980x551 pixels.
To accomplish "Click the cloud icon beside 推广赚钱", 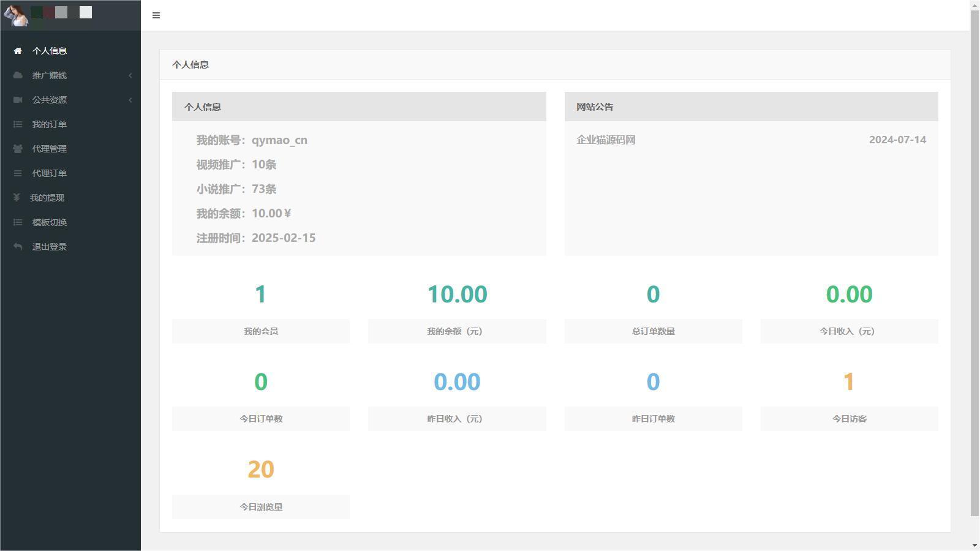I will click(x=18, y=75).
